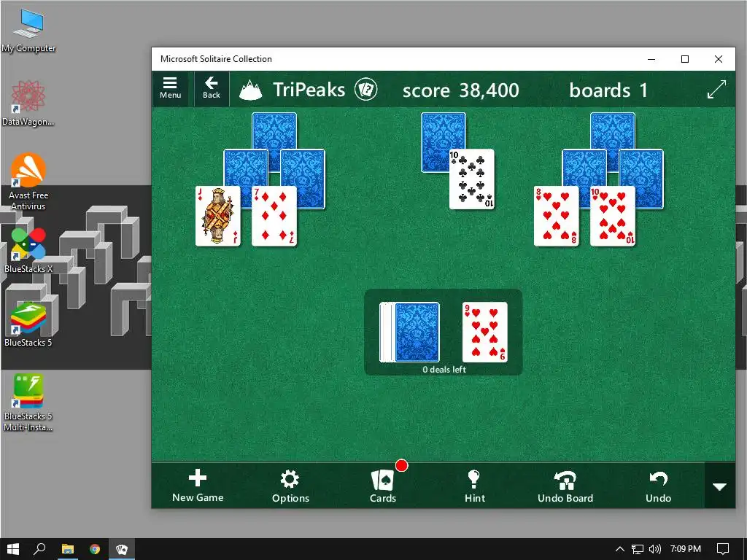This screenshot has height=560, width=747.
Task: Click the TriPeaks mountain icon
Action: pos(251,90)
